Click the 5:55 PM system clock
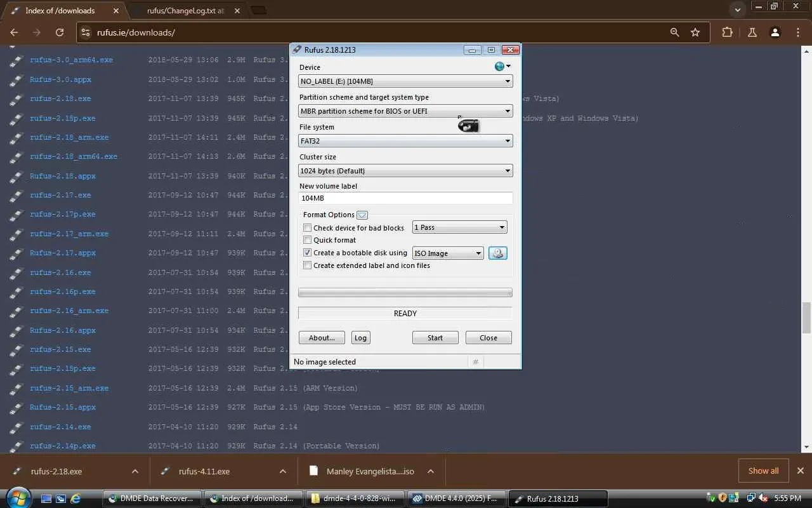This screenshot has height=508, width=812. 788,498
